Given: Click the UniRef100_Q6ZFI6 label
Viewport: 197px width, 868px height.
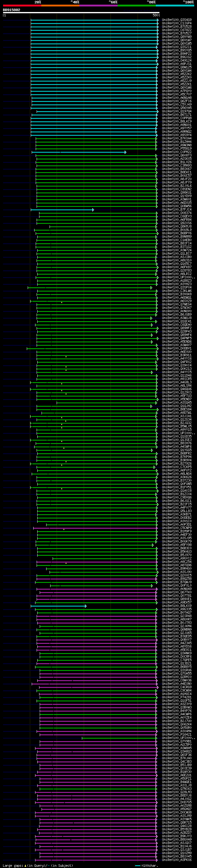Looking at the screenshot, I should coord(176,101).
